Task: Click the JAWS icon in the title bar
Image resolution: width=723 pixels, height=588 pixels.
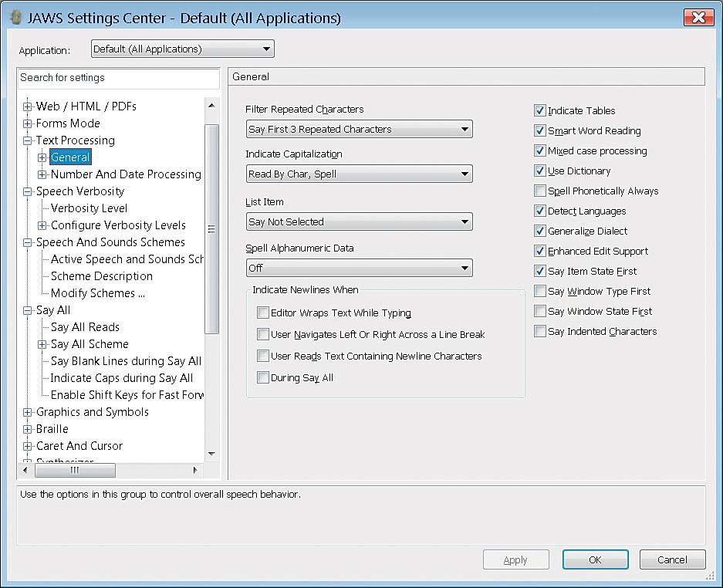Action: pyautogui.click(x=15, y=18)
